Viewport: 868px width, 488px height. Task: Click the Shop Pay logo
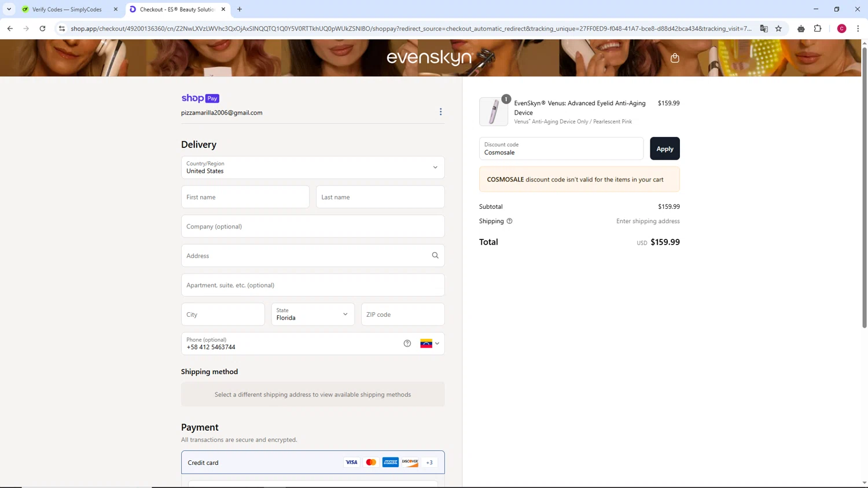coord(200,98)
